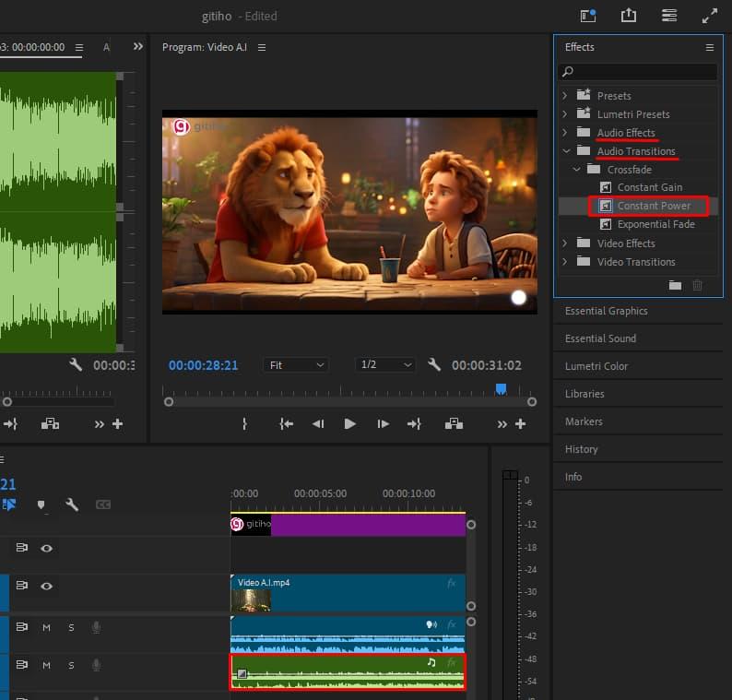Toggle fullscreen with the expand arrows icon
The image size is (732, 700).
click(709, 16)
